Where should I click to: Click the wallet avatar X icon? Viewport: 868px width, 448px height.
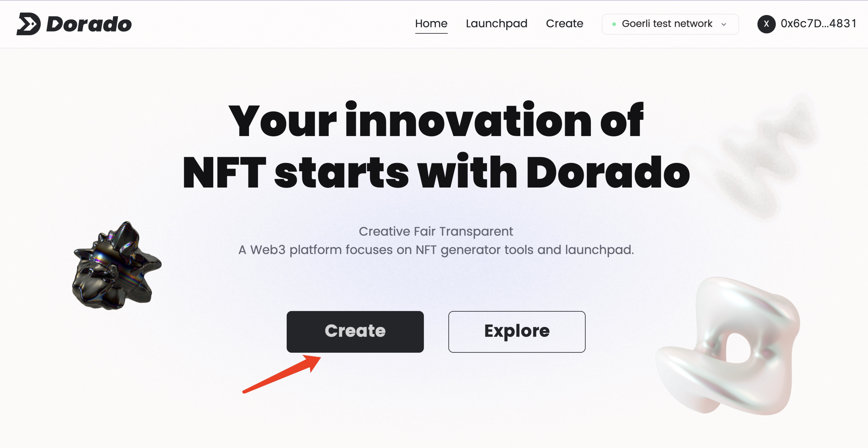[x=766, y=24]
